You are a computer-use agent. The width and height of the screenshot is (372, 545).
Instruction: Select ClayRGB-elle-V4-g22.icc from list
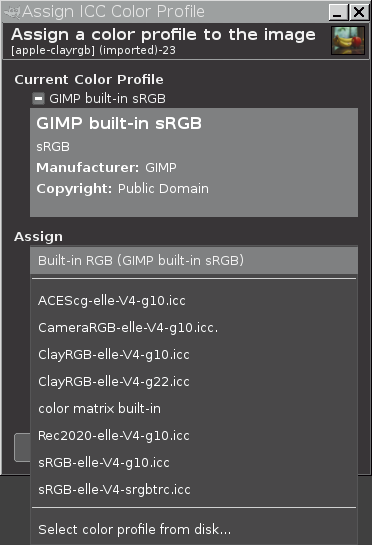[x=194, y=382]
